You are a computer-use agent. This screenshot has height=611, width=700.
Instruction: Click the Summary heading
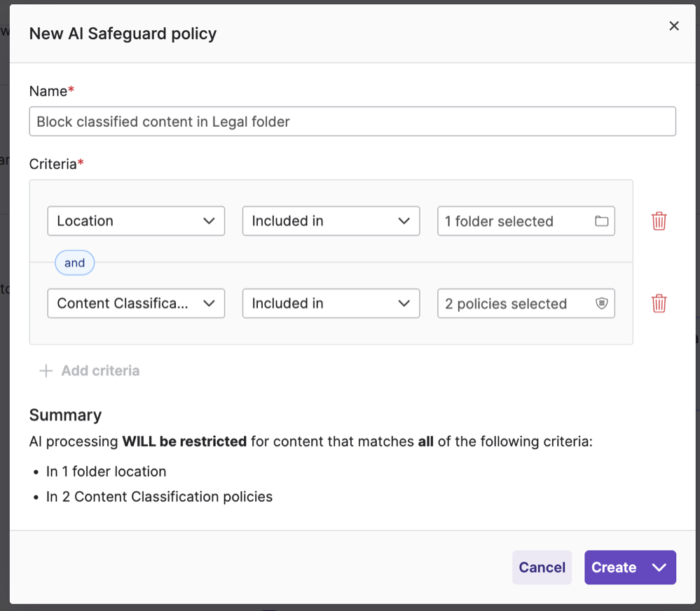coord(65,415)
